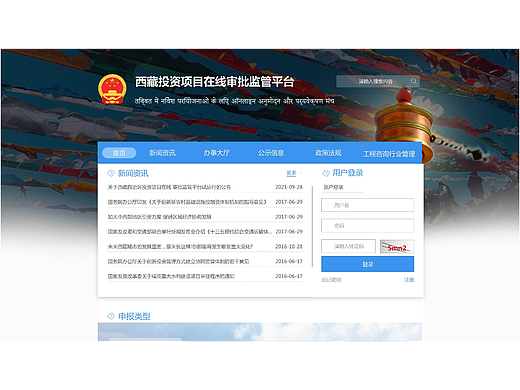
Task: Select the 政策法规 nav tab
Action: point(328,153)
